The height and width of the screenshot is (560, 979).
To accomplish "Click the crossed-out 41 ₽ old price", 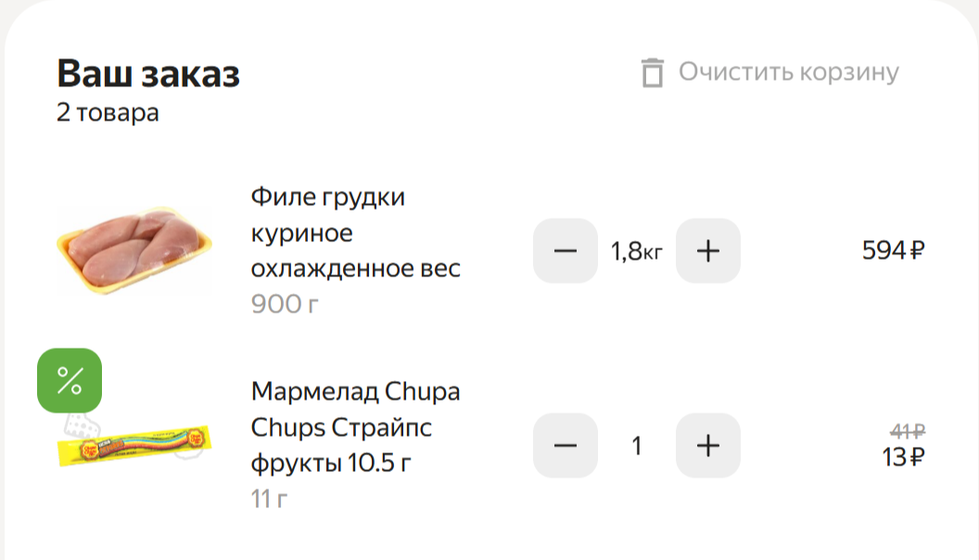I will (907, 430).
